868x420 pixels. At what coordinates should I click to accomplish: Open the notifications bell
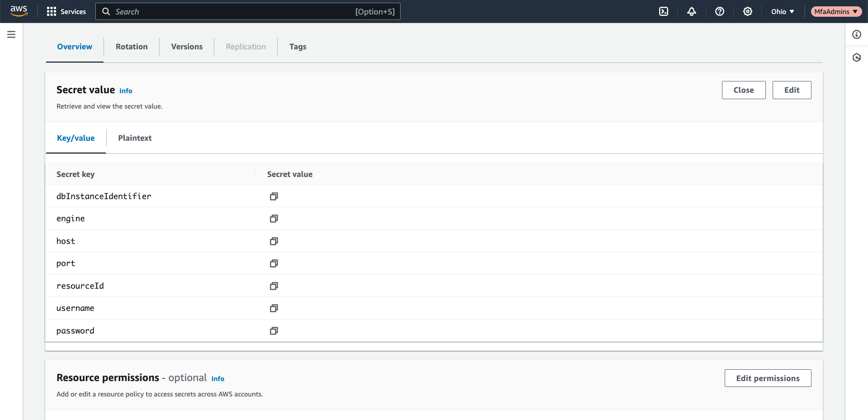[692, 11]
